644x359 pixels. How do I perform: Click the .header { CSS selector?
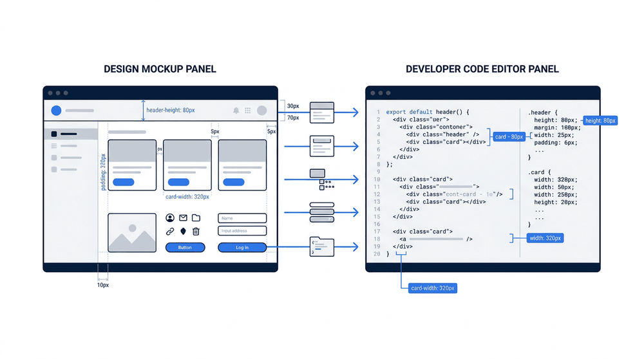pyautogui.click(x=542, y=113)
